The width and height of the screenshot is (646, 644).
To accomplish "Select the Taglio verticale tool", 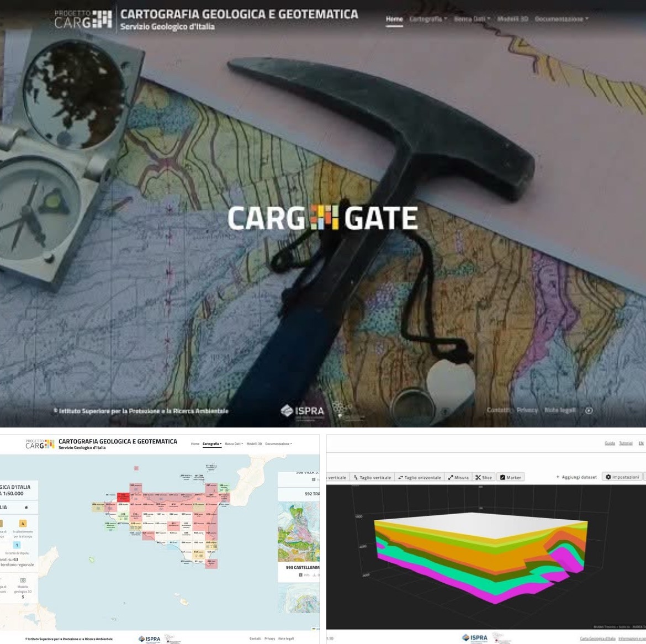I will click(373, 478).
